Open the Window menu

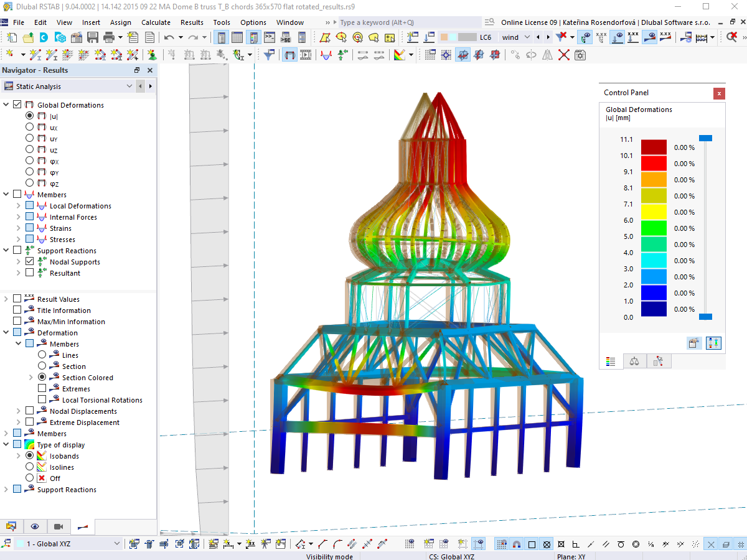290,22
